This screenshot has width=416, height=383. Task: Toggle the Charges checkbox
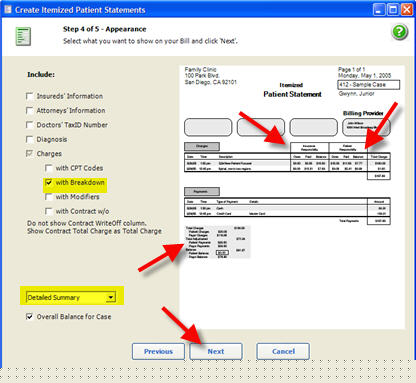[x=29, y=154]
